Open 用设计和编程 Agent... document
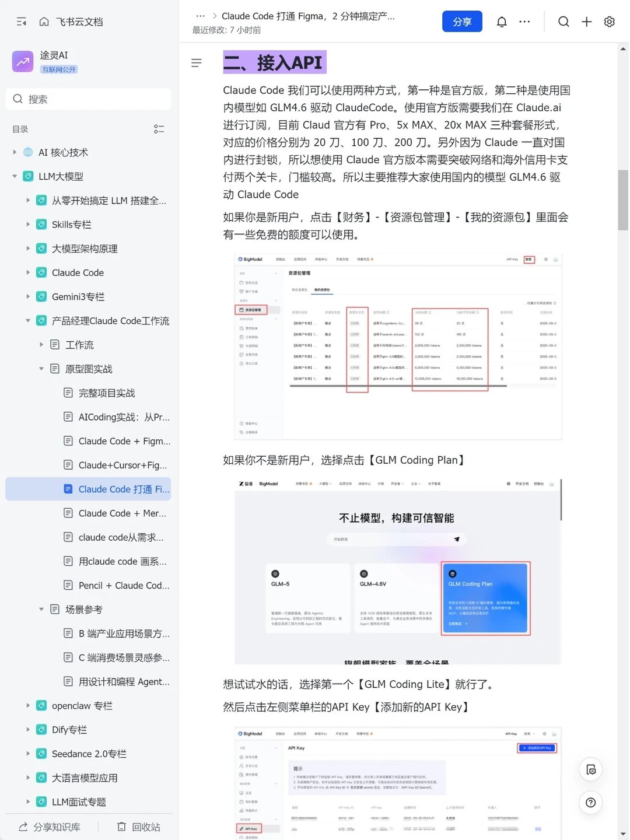630x840 pixels. [88, 681]
